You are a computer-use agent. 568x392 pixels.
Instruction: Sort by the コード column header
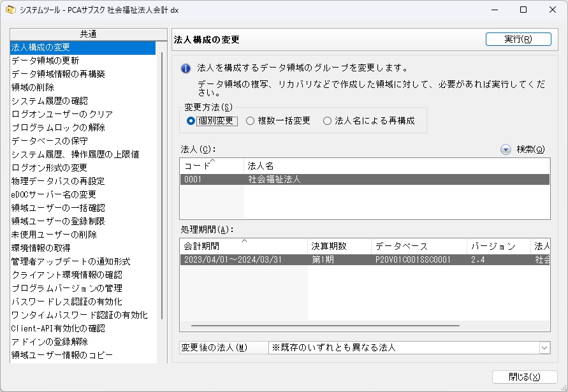click(x=212, y=166)
